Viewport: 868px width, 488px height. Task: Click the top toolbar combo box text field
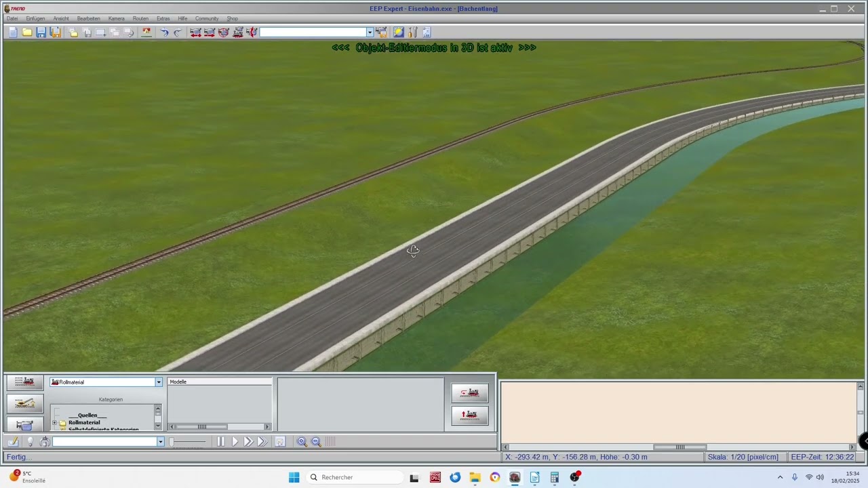pyautogui.click(x=313, y=32)
